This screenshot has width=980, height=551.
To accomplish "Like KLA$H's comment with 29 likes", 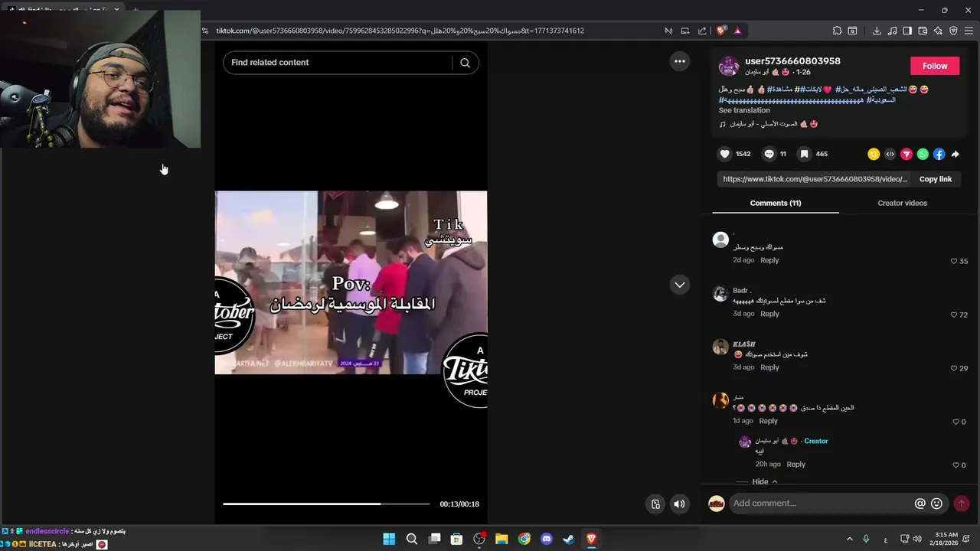I will click(954, 368).
